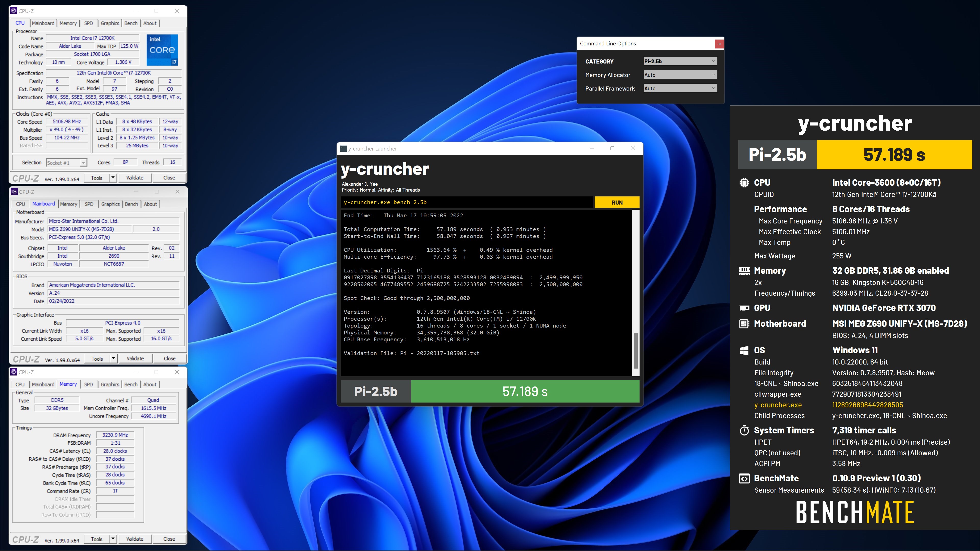Switch to Memory tab in top CPU-Z window
The height and width of the screenshot is (551, 980).
[68, 23]
